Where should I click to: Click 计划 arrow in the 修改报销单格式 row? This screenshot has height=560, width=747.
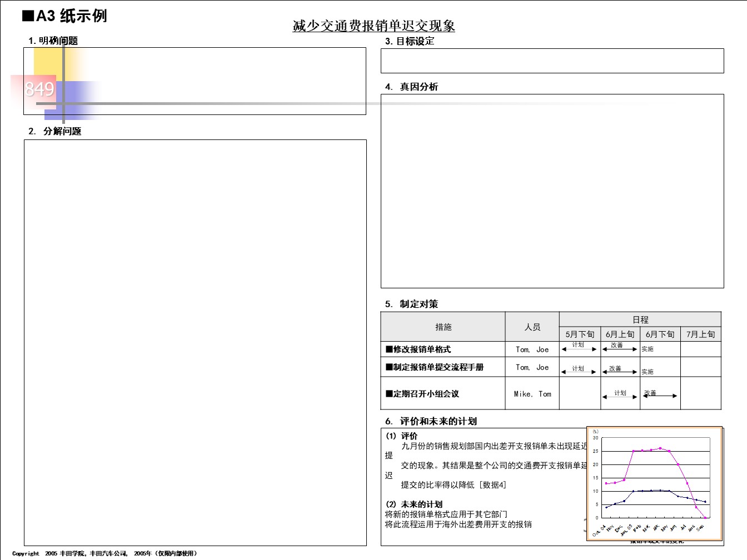click(x=579, y=349)
